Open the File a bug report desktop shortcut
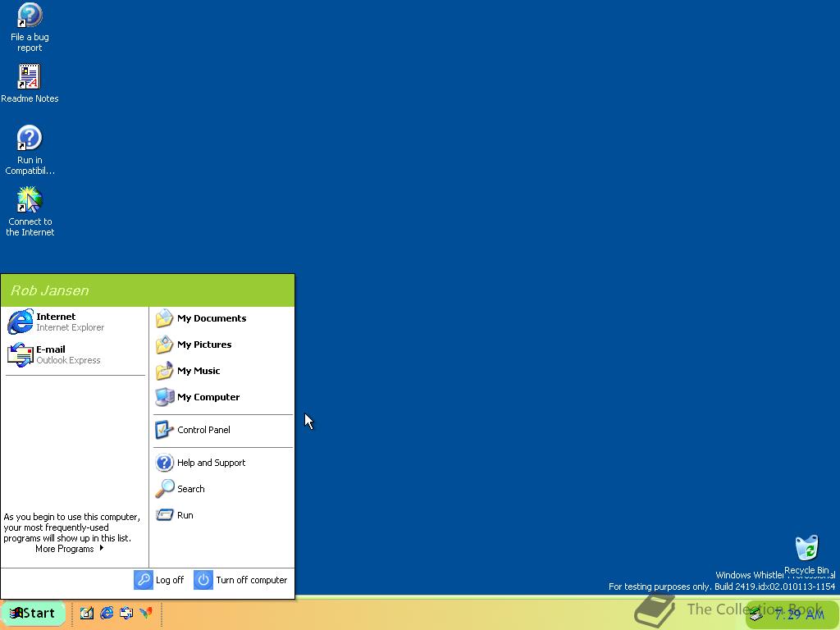The image size is (840, 630). [x=30, y=27]
